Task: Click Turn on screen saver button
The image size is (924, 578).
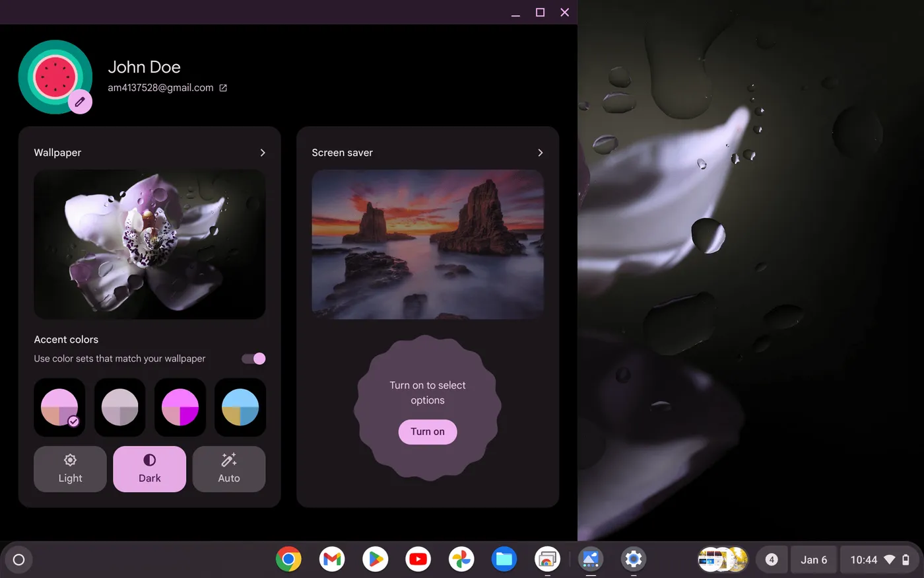Action: pyautogui.click(x=428, y=432)
